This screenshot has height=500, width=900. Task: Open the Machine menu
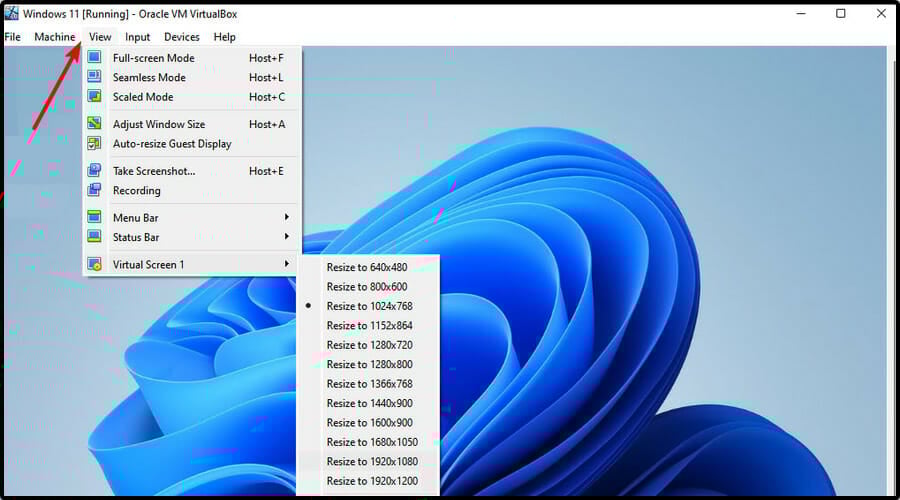tap(55, 37)
